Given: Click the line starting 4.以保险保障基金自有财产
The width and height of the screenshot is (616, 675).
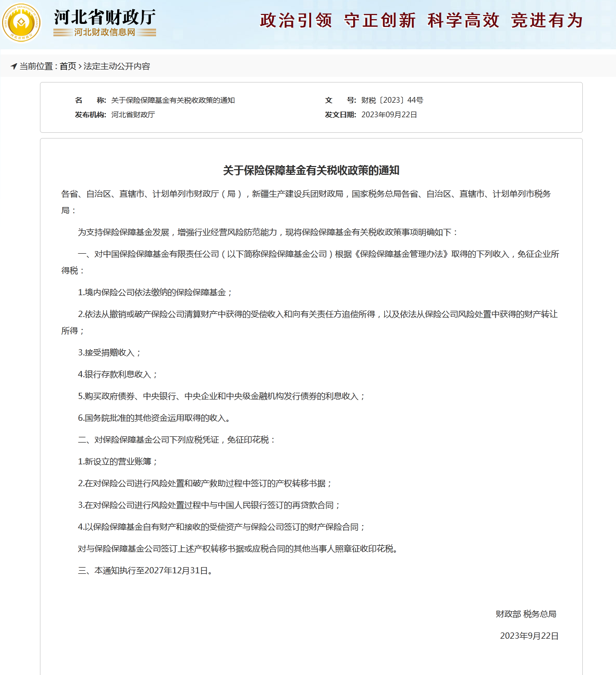Looking at the screenshot, I should pyautogui.click(x=222, y=527).
